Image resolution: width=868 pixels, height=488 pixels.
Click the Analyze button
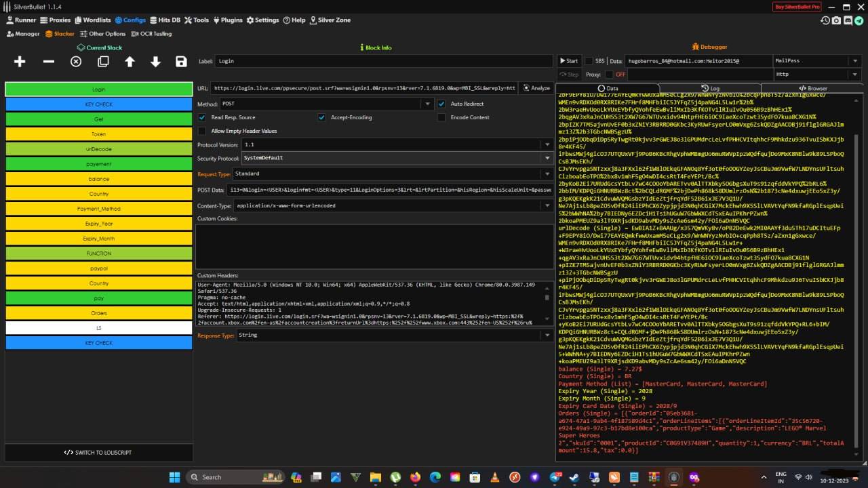(536, 88)
